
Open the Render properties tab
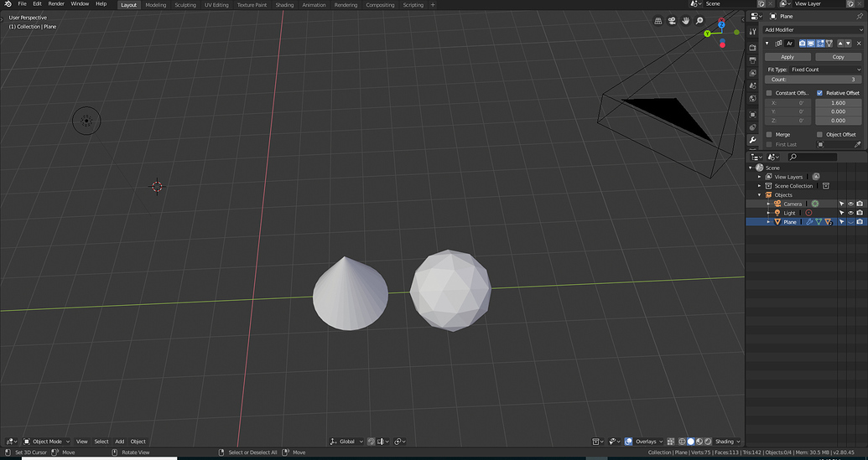(752, 48)
